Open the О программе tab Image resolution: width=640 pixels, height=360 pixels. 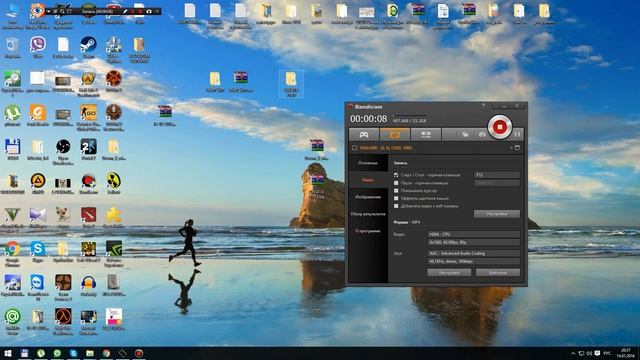point(368,231)
